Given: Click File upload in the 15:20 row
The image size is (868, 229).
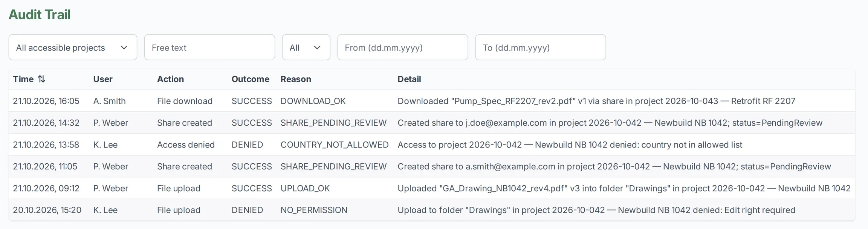Looking at the screenshot, I should [x=179, y=210].
